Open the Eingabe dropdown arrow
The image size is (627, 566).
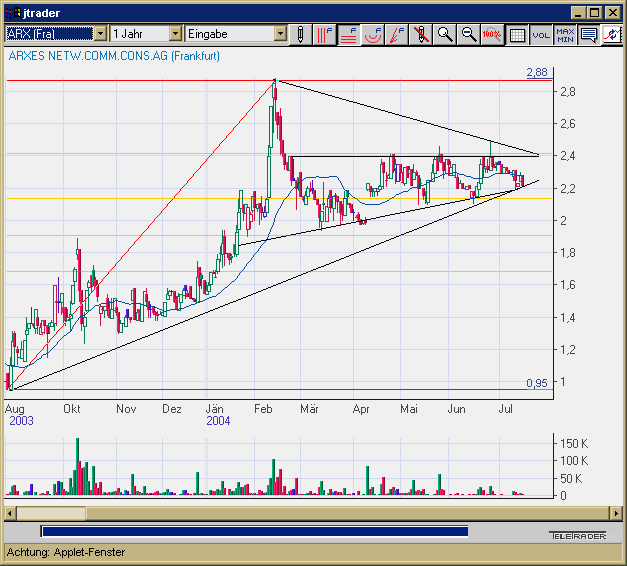click(280, 34)
